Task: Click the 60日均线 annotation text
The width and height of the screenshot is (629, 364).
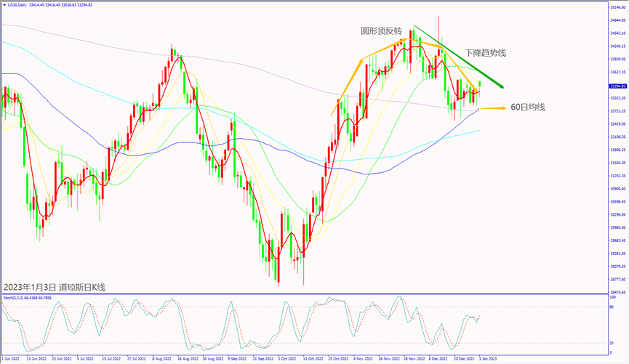Action: click(x=528, y=108)
